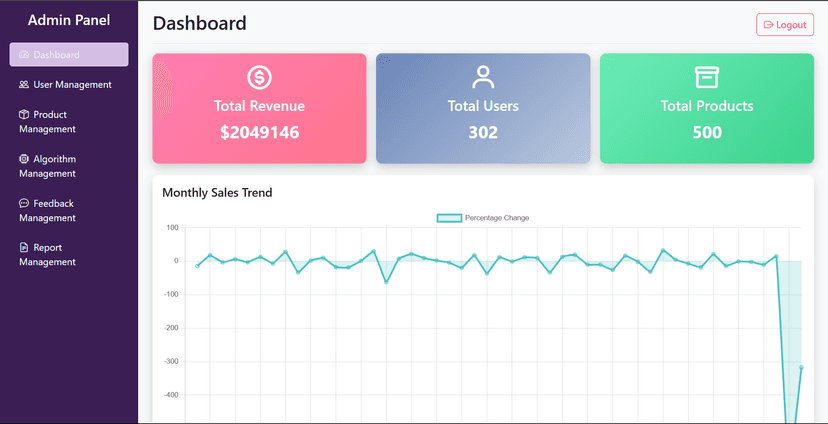Click the Report Management document icon

click(x=24, y=248)
